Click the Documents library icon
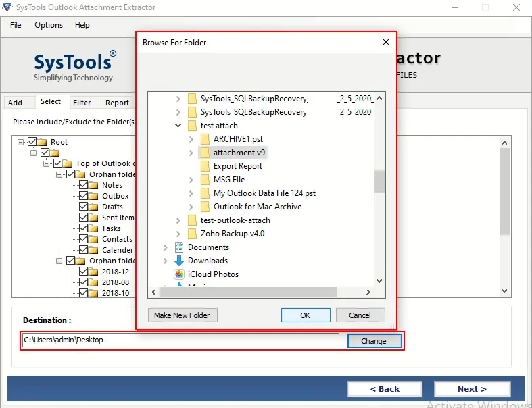532x408 pixels. pyautogui.click(x=179, y=247)
